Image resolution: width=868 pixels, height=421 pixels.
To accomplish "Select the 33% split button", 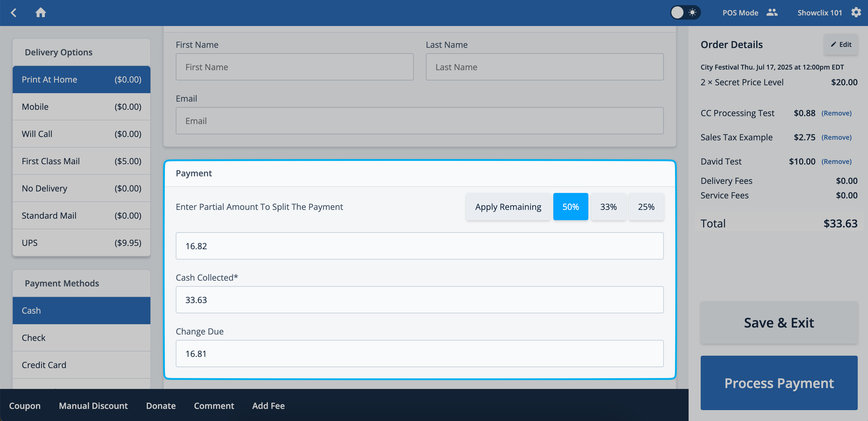I will tap(608, 207).
